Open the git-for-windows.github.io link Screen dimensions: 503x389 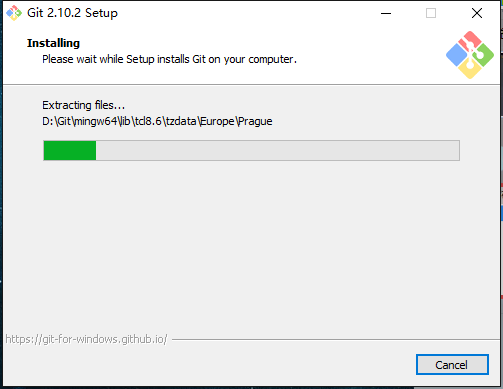pyautogui.click(x=86, y=339)
